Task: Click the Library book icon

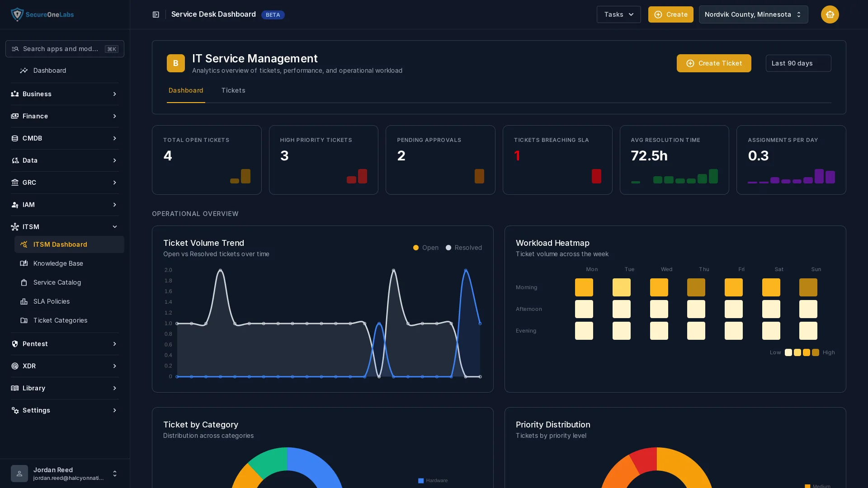Action: click(x=15, y=388)
